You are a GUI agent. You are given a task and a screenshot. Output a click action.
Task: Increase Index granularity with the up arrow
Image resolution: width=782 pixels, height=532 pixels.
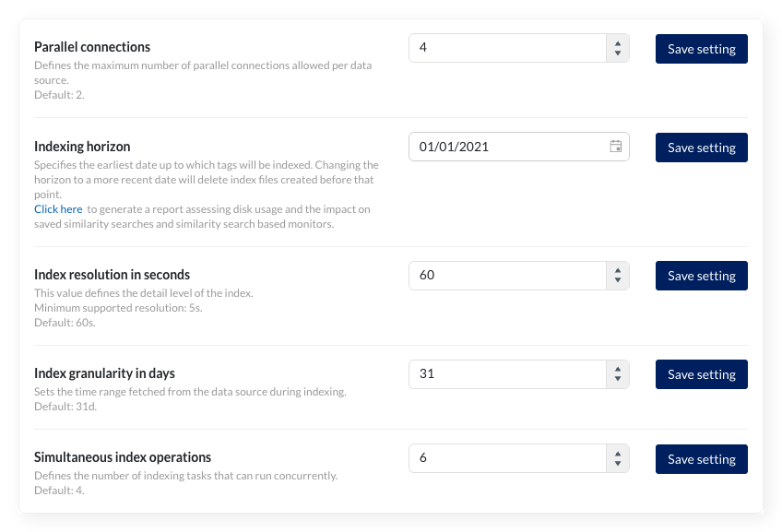coord(617,369)
